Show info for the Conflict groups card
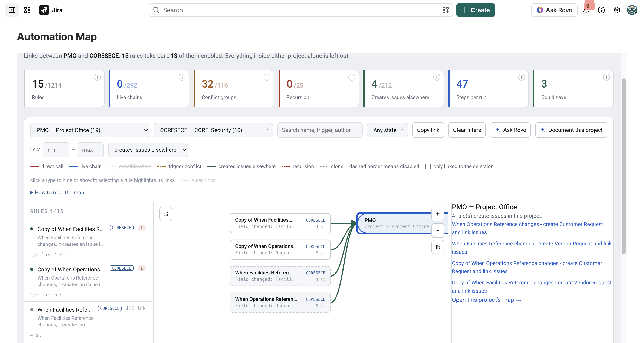Image resolution: width=644 pixels, height=343 pixels. point(267,77)
